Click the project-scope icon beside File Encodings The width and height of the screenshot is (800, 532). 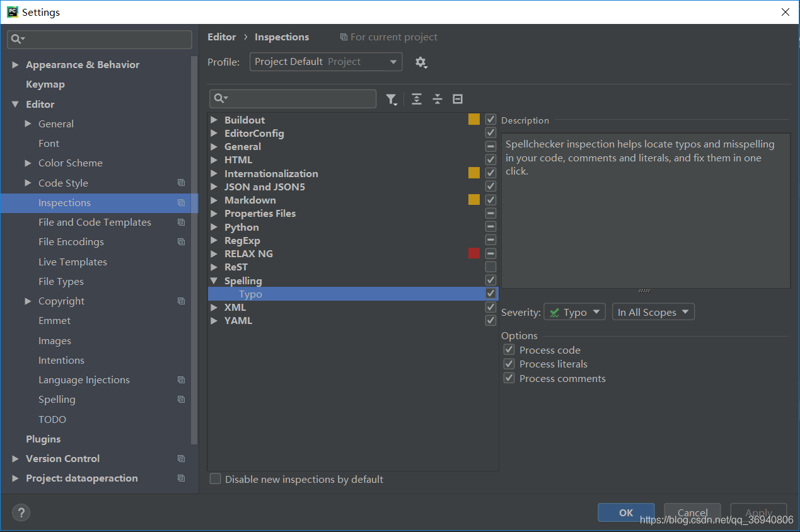coord(182,242)
